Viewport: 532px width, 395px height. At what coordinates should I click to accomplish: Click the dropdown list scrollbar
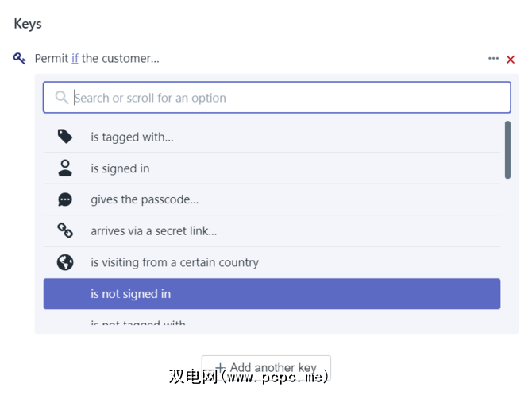(x=507, y=149)
